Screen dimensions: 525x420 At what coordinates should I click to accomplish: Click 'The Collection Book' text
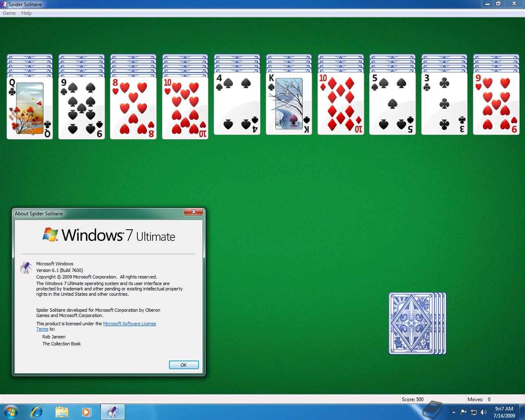click(62, 344)
